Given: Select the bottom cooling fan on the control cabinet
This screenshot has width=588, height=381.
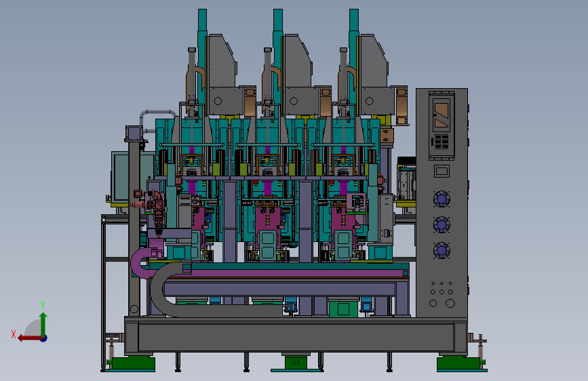Looking at the screenshot, I should pyautogui.click(x=442, y=250).
